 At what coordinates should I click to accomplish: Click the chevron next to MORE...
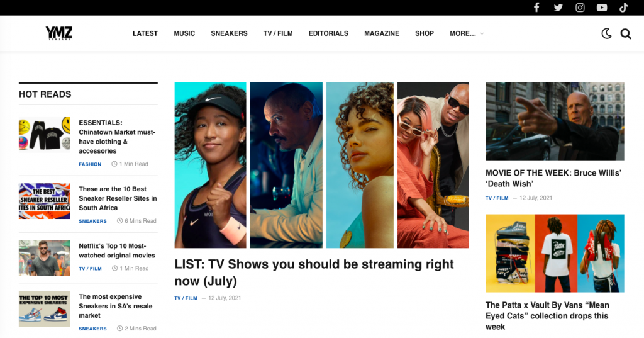[x=482, y=33]
